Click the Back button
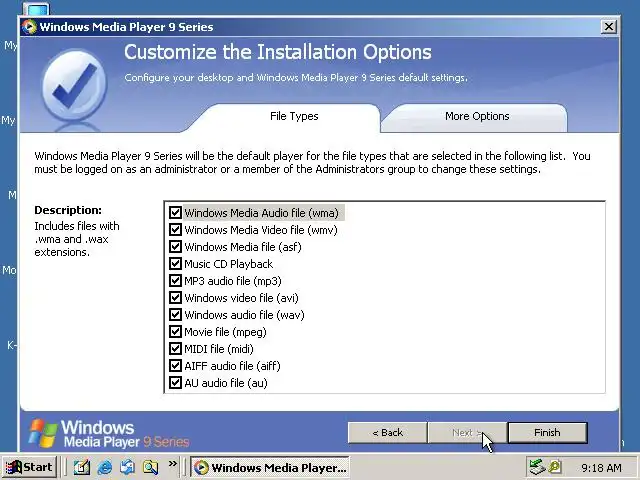 click(387, 433)
